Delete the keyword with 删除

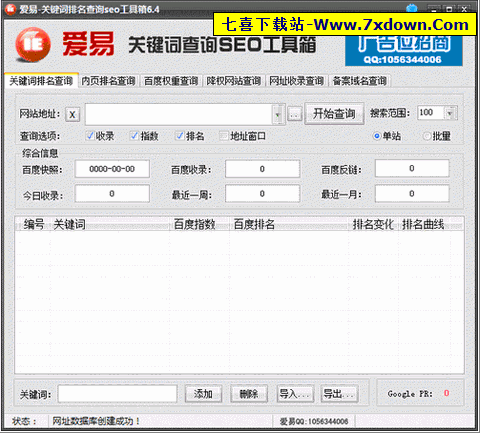pyautogui.click(x=249, y=394)
